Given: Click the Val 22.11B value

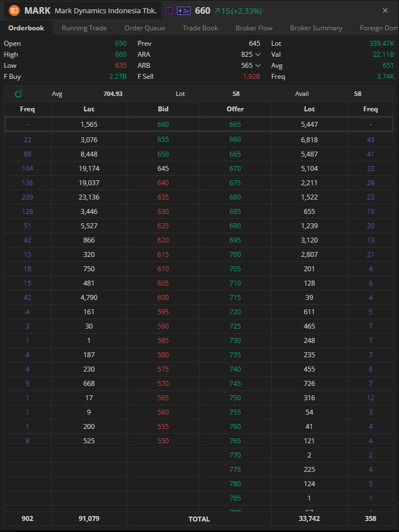Looking at the screenshot, I should click(384, 55).
